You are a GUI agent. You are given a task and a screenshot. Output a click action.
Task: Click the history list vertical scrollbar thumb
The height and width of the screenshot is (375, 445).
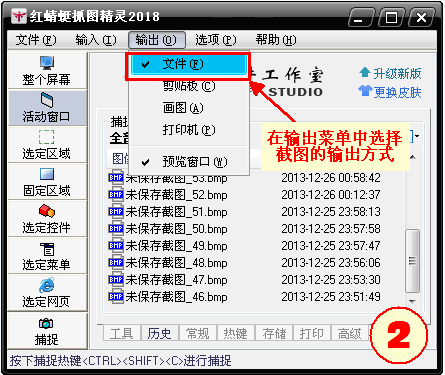coord(412,261)
